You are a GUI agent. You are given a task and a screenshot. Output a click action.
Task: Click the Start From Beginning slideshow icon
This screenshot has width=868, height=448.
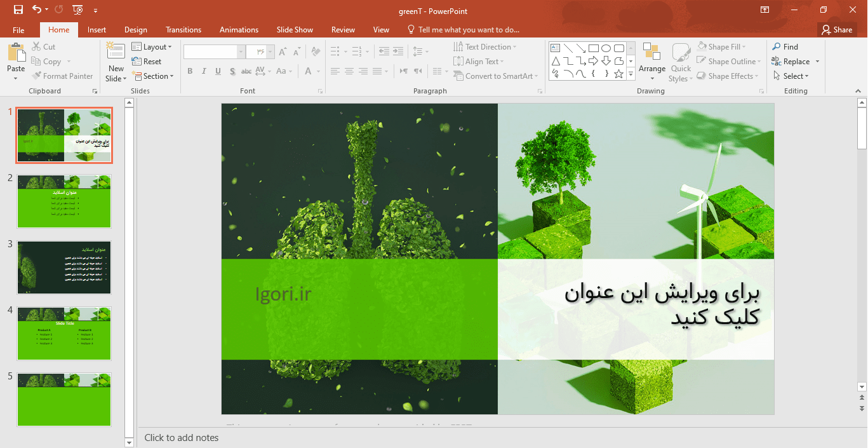click(77, 10)
